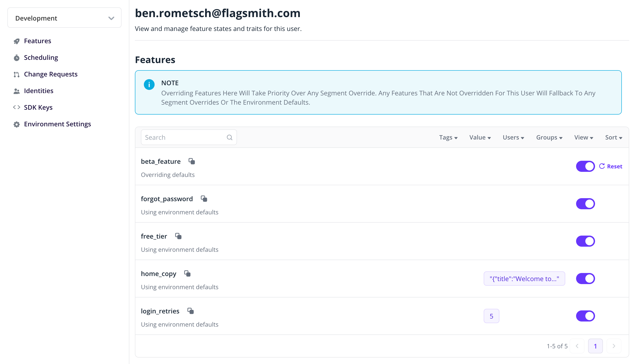Image resolution: width=644 pixels, height=364 pixels.
Task: Open the Sort dropdown
Action: (614, 137)
